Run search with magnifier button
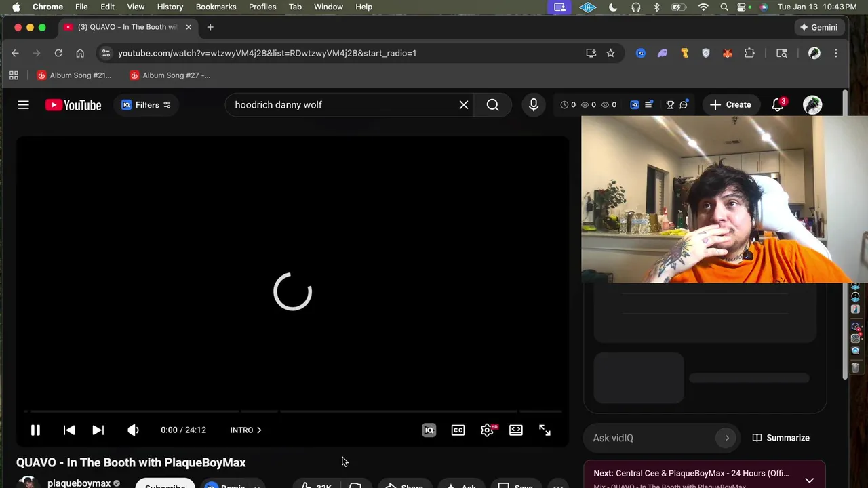The height and width of the screenshot is (488, 868). pos(492,105)
